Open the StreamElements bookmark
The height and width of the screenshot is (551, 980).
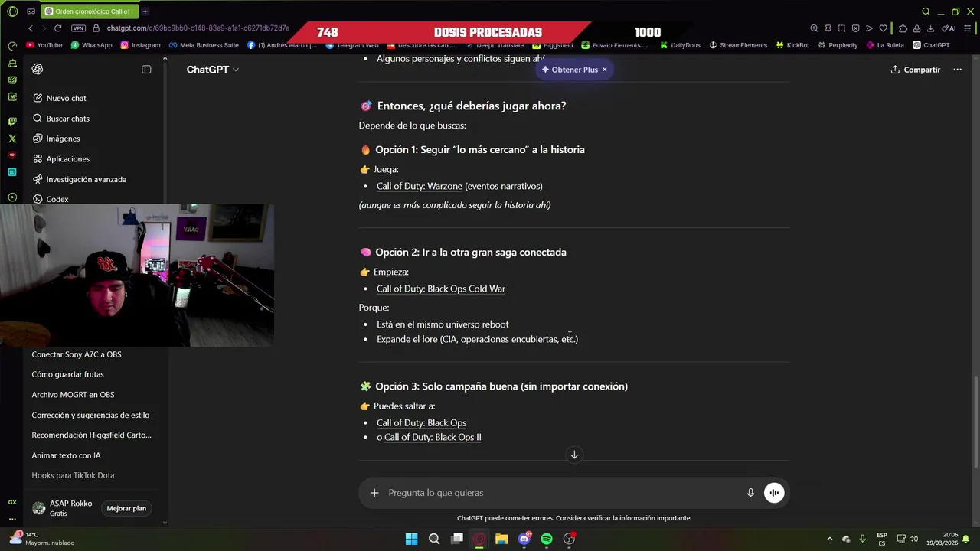point(738,45)
